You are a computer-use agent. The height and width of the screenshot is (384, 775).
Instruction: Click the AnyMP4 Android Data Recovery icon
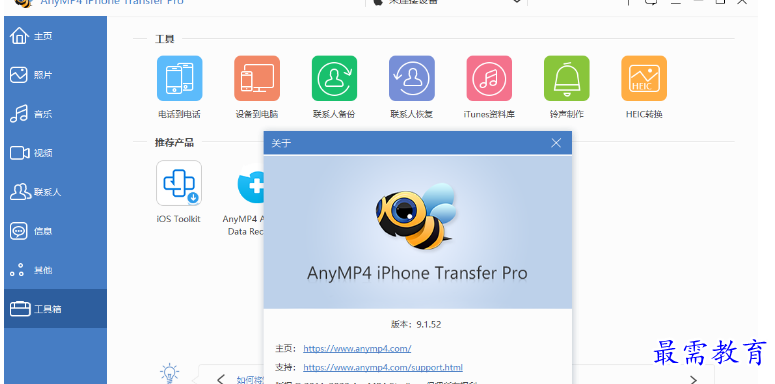(x=251, y=184)
